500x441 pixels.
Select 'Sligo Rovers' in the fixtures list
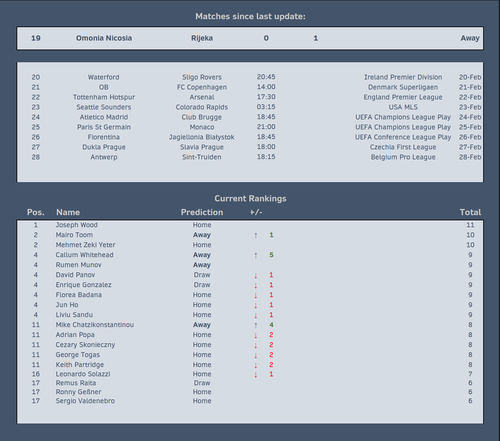[202, 77]
